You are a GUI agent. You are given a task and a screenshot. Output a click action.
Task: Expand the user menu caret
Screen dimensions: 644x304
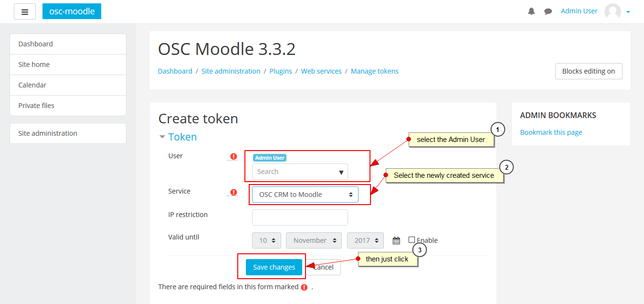click(628, 12)
